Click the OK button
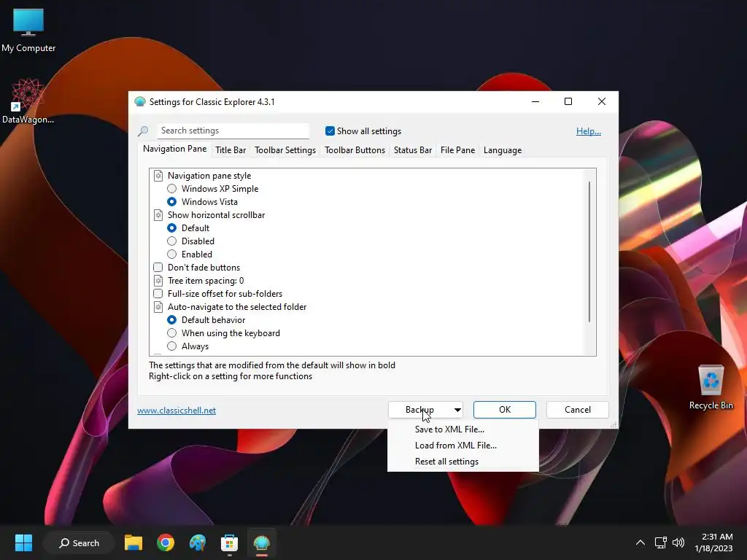Image resolution: width=747 pixels, height=560 pixels. pos(505,410)
